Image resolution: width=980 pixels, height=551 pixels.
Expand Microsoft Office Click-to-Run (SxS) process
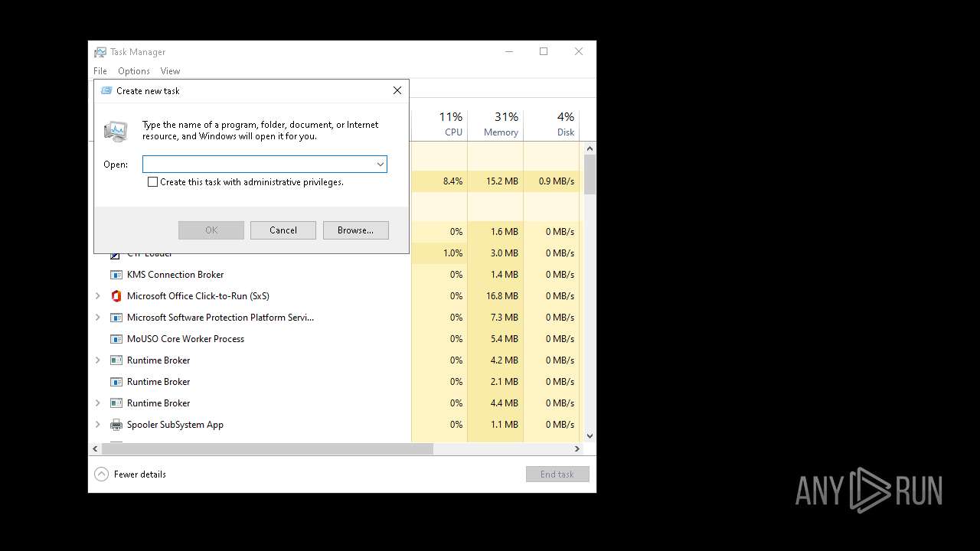[x=97, y=296]
